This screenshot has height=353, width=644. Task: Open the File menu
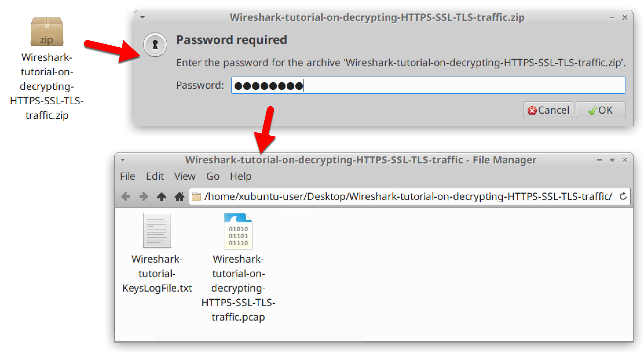(x=127, y=176)
